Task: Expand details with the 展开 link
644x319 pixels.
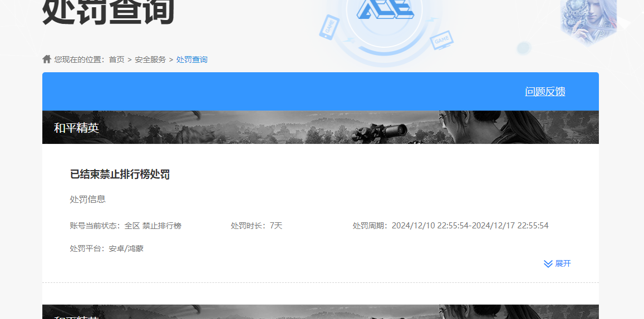Action: pos(557,263)
